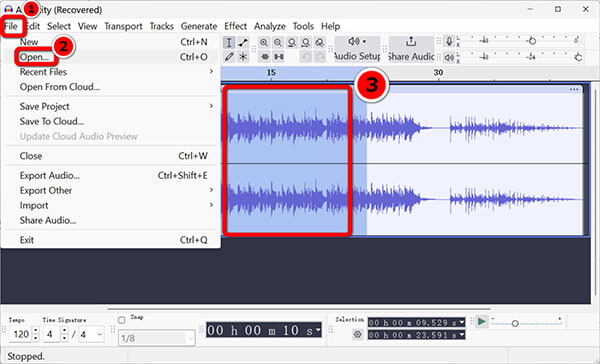The width and height of the screenshot is (600, 364).
Task: Decrease tempo with the down stepper arrow
Action: pyautogui.click(x=35, y=338)
